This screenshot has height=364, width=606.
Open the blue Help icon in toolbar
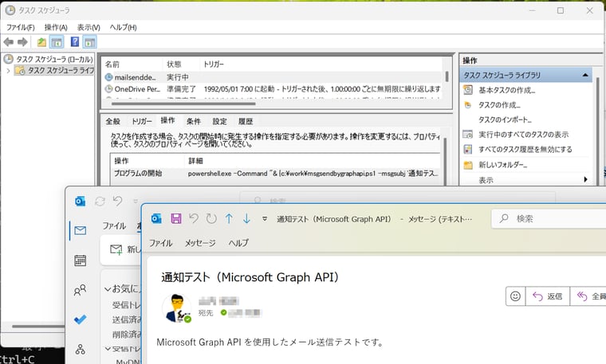75,41
